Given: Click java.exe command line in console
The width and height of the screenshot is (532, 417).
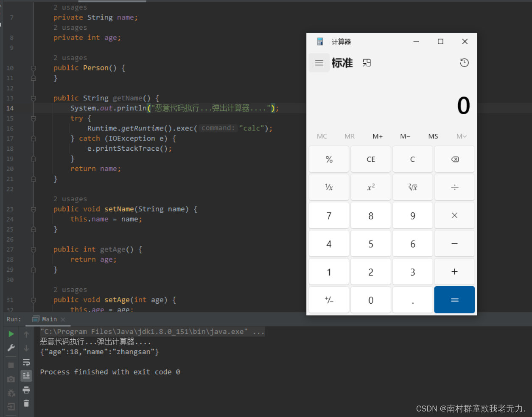Looking at the screenshot, I should 152,331.
